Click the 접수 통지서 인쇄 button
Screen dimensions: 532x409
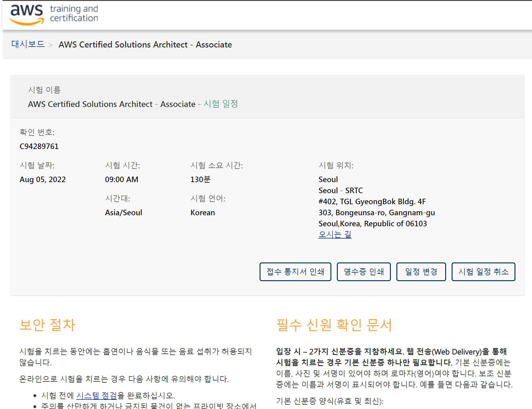295,272
